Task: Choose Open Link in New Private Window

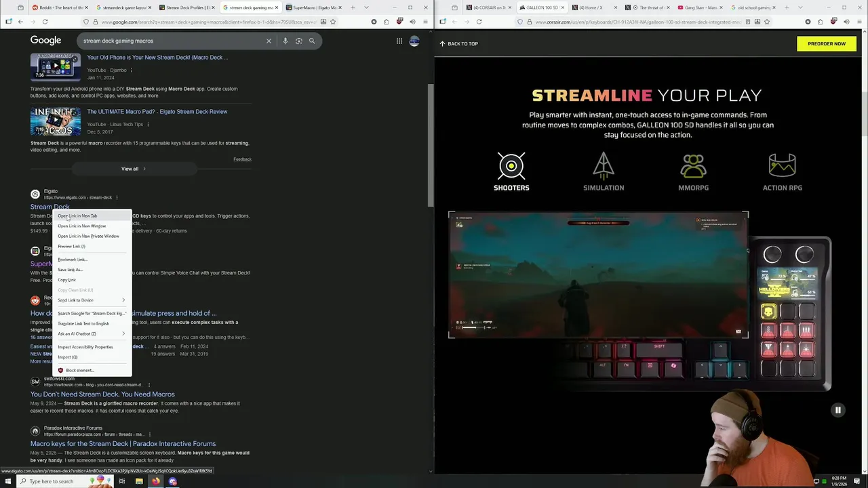Action: click(x=92, y=236)
